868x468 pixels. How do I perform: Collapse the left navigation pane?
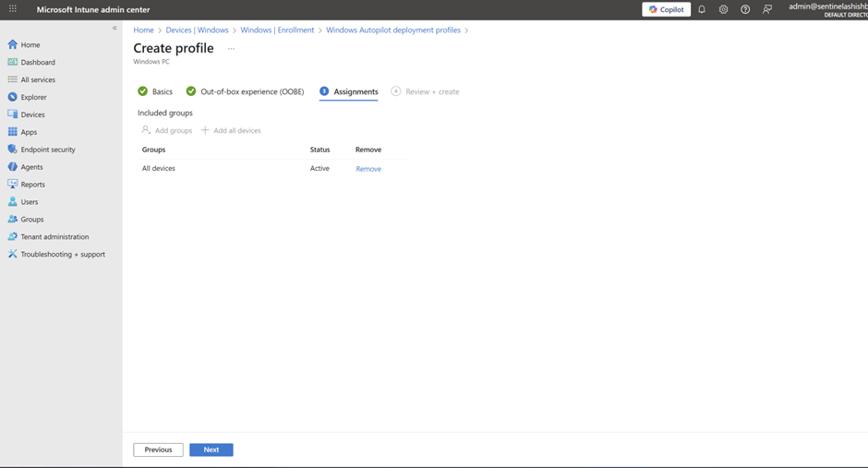tap(115, 29)
